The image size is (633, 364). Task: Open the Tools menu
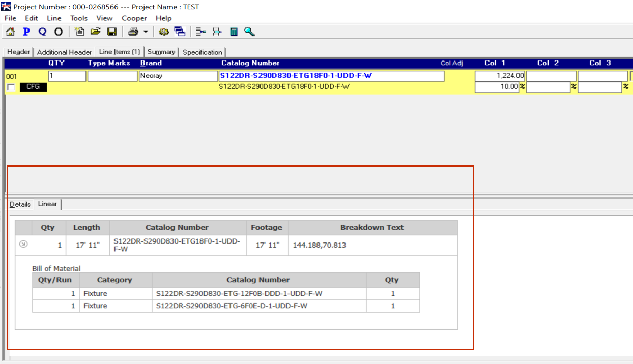pyautogui.click(x=79, y=18)
